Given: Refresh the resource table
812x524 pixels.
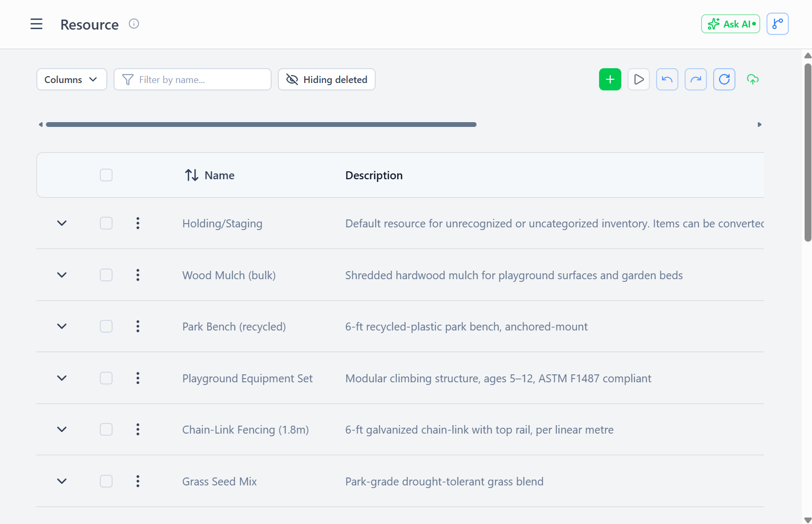Looking at the screenshot, I should pyautogui.click(x=724, y=79).
